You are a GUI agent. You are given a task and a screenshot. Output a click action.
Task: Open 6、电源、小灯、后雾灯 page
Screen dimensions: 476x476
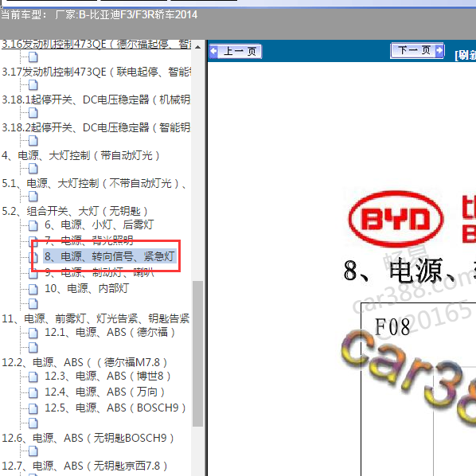tap(99, 224)
